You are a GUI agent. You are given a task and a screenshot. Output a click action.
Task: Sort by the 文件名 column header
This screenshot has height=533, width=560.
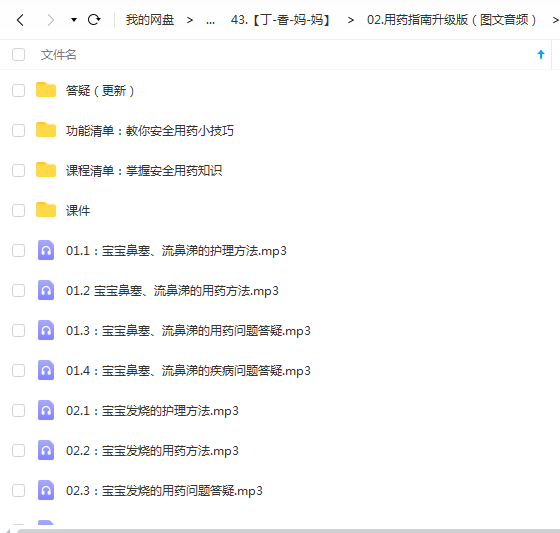[59, 55]
